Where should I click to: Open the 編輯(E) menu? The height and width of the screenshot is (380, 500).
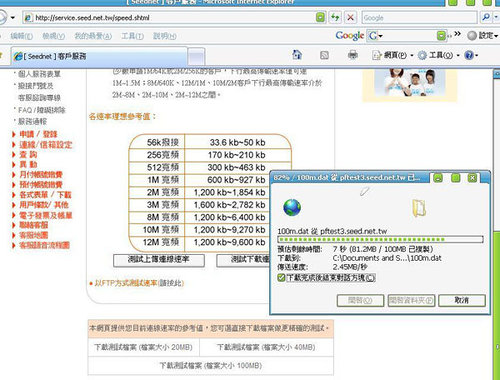pos(22,36)
